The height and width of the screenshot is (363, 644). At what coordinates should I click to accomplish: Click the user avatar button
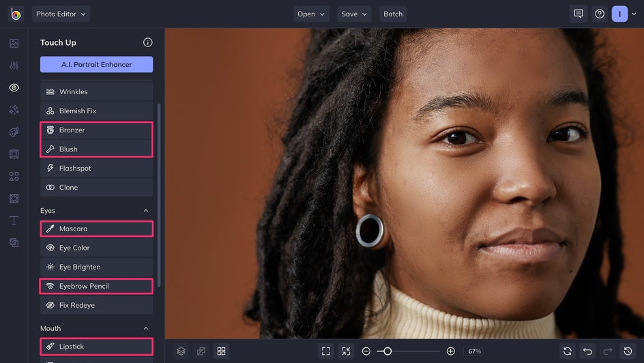619,14
